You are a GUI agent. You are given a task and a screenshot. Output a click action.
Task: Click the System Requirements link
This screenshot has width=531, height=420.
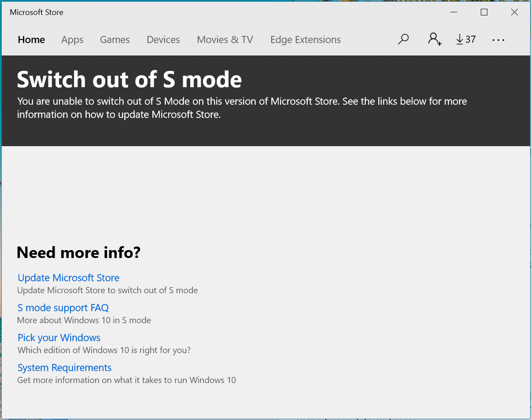click(x=64, y=368)
